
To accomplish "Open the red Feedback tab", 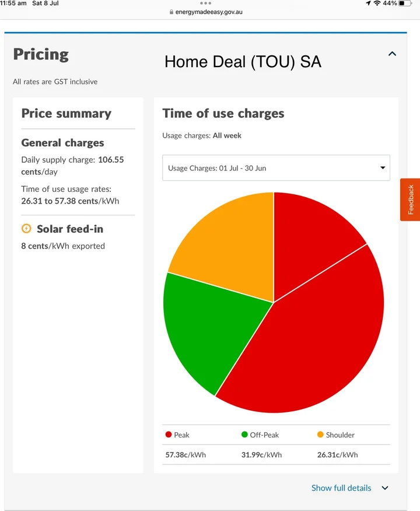I will tap(411, 200).
